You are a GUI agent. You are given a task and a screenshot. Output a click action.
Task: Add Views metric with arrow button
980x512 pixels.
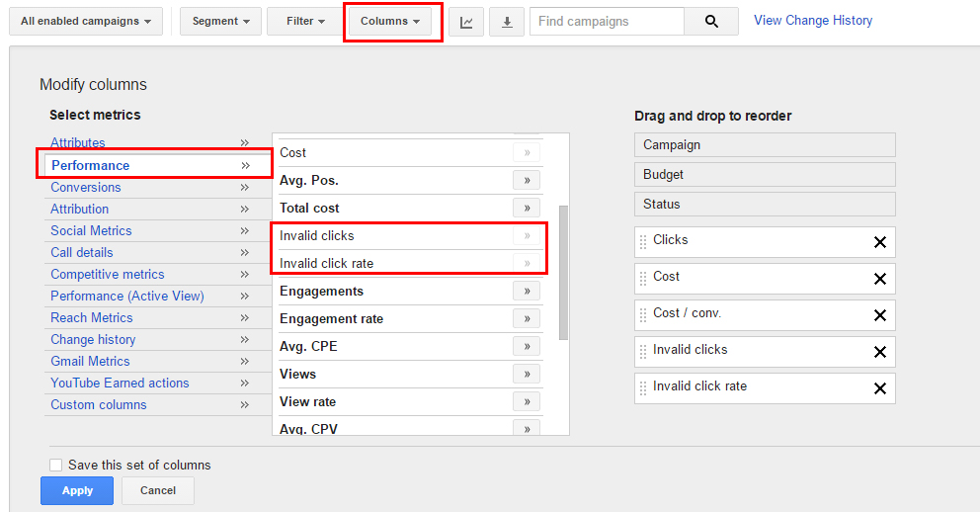coord(527,374)
